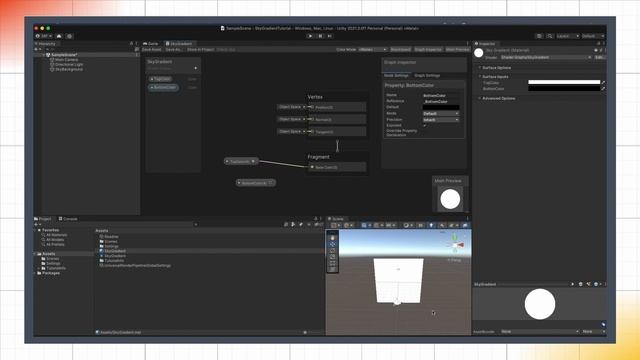The width and height of the screenshot is (640, 360).
Task: Collapse the Surface Inputs section
Action: click(495, 77)
